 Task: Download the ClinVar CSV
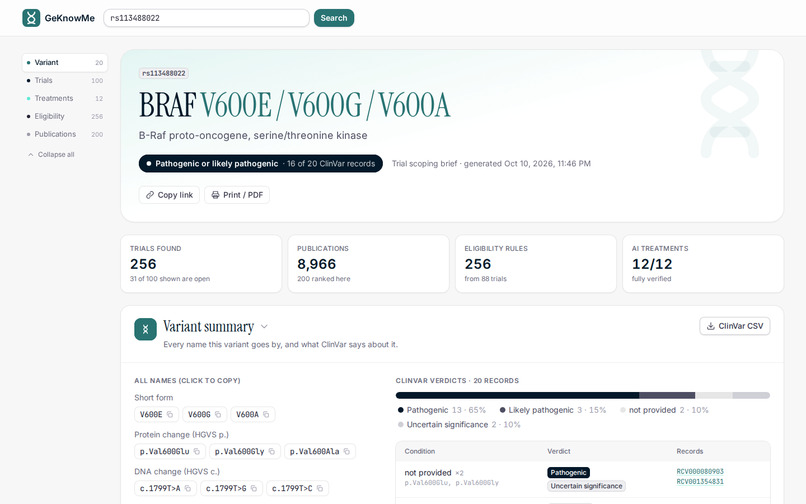point(735,326)
